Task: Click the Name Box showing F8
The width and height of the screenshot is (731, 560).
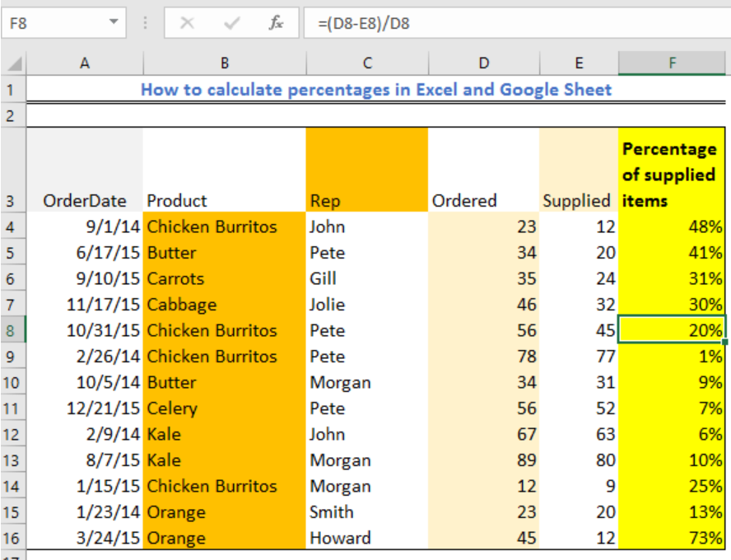Action: 63,22
